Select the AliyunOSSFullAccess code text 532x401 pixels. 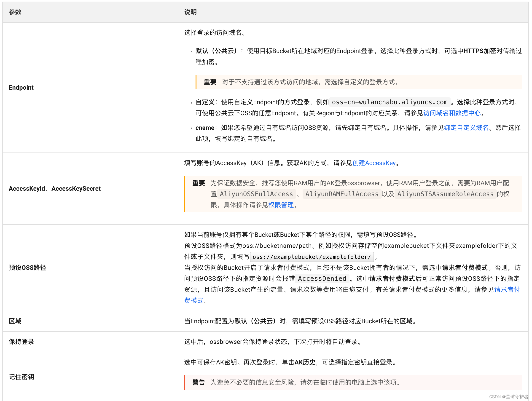click(256, 194)
